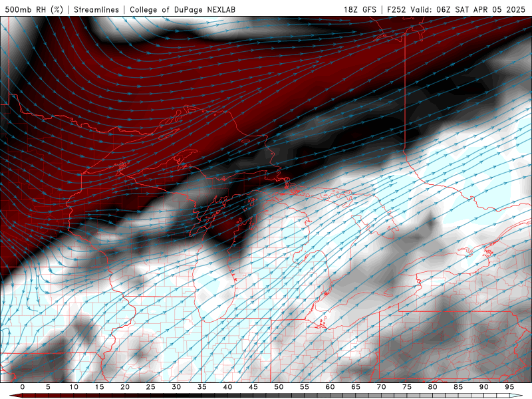Click the '25' tick label on color scale

151,387
